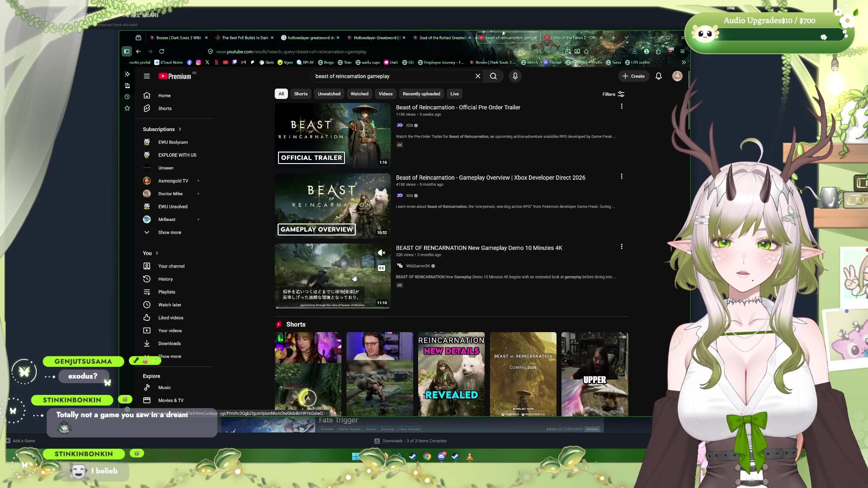Open the browser extensions puzzle icon
The image size is (868, 488).
pyautogui.click(x=658, y=52)
